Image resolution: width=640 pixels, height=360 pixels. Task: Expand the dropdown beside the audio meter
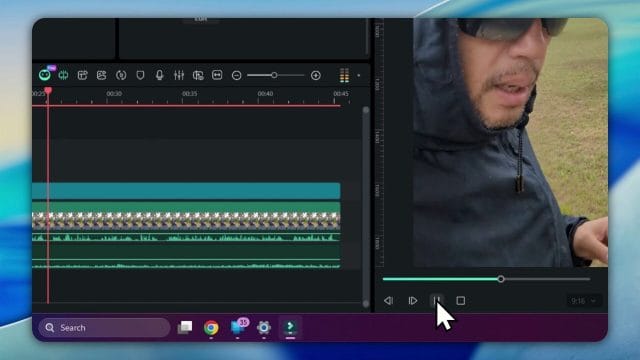pos(359,76)
